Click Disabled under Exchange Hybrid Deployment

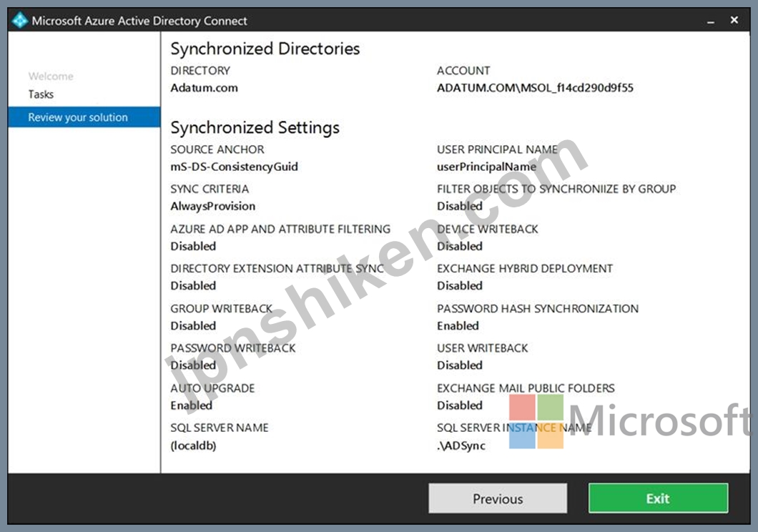point(460,286)
